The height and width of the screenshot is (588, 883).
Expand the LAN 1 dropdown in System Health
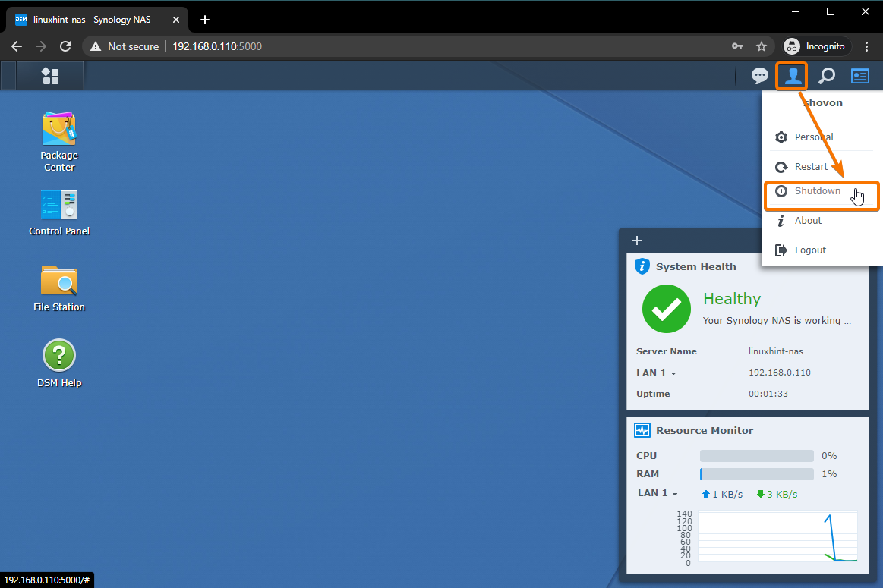coord(656,373)
